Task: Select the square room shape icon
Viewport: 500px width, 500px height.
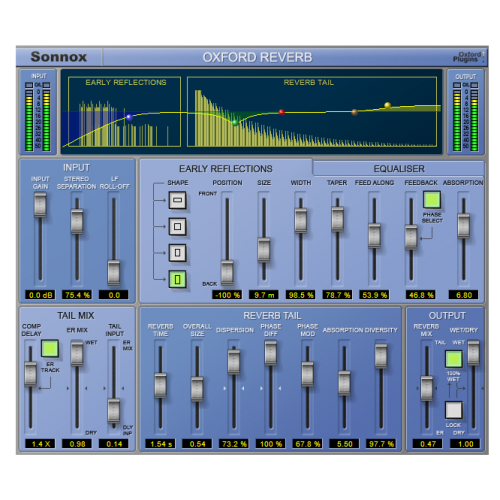Action: 177,227
